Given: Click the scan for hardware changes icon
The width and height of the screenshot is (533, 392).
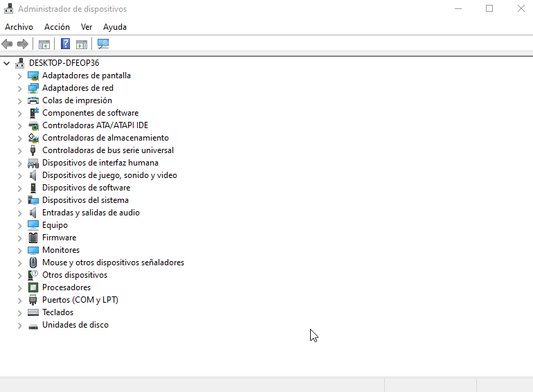Looking at the screenshot, I should click(x=103, y=44).
